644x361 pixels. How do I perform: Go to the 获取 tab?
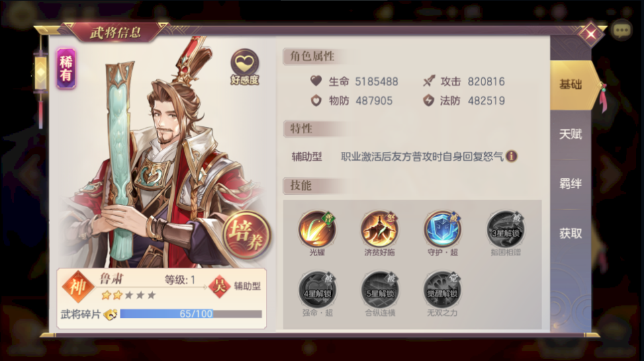(x=571, y=233)
